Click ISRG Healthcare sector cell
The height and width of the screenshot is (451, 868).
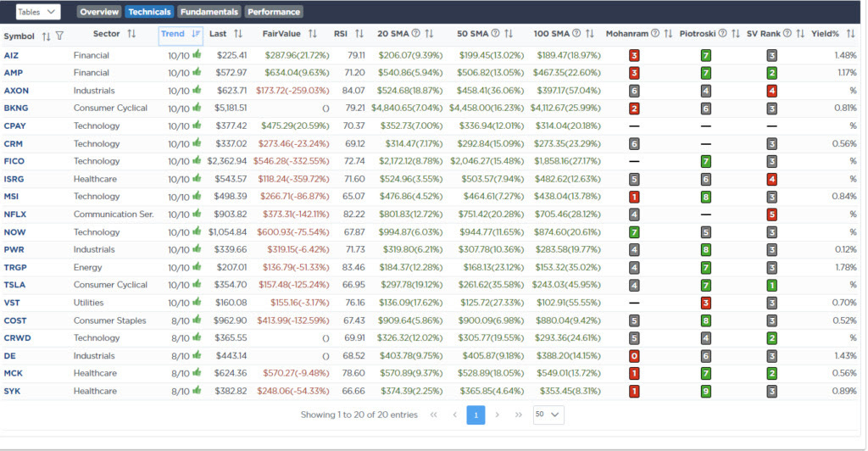[95, 179]
